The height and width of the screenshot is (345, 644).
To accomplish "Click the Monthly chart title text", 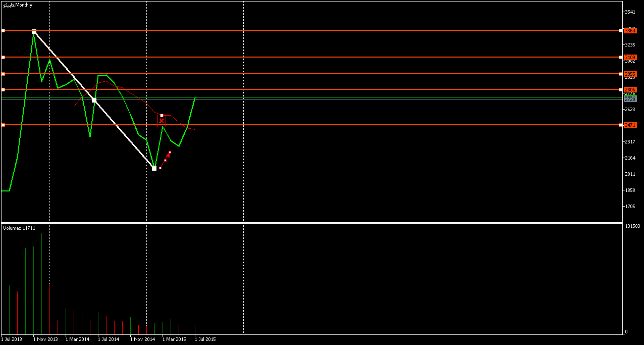I will (x=17, y=5).
